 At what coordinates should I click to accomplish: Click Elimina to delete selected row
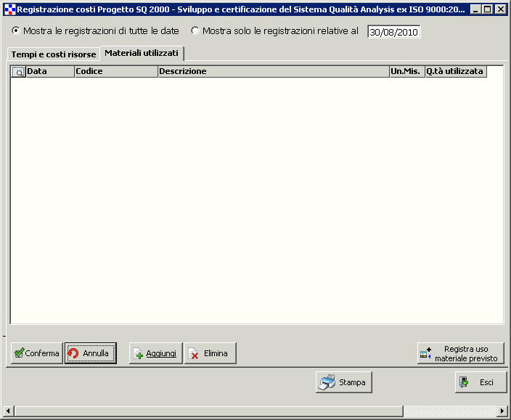(210, 353)
